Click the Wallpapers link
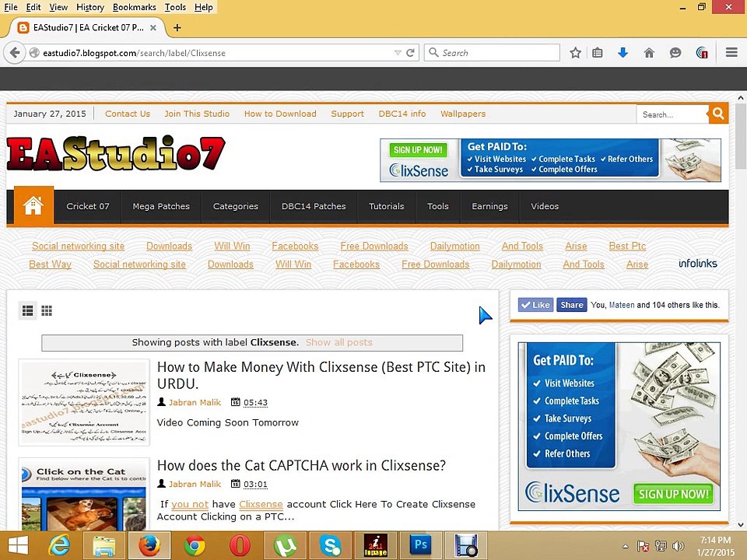Image resolution: width=747 pixels, height=560 pixels. click(463, 114)
